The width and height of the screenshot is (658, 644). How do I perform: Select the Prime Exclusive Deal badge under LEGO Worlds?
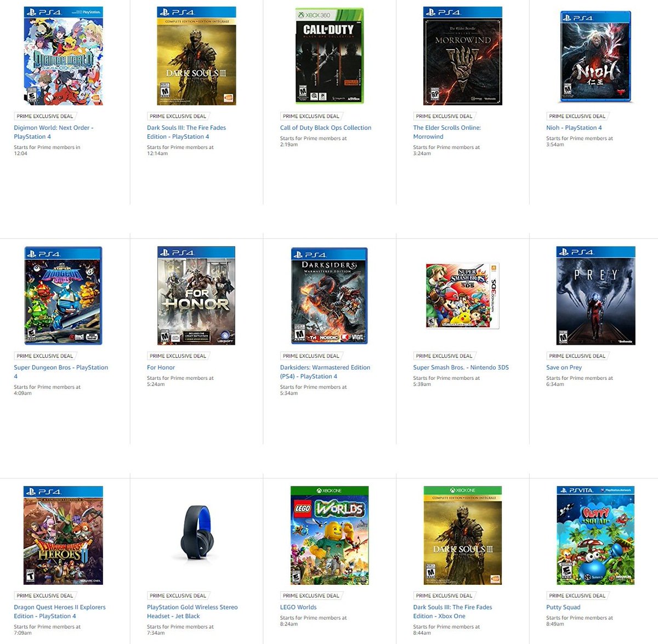pyautogui.click(x=311, y=595)
